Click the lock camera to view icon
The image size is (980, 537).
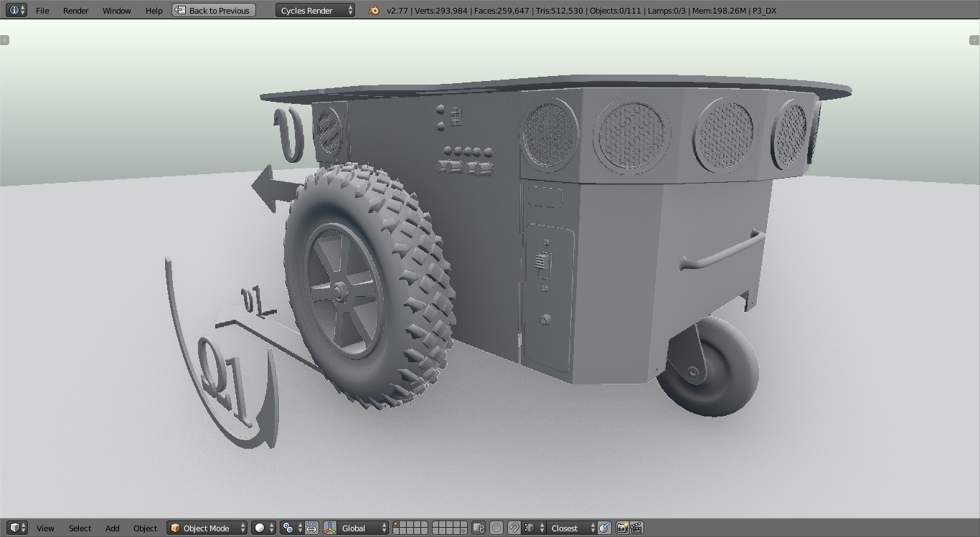click(477, 528)
